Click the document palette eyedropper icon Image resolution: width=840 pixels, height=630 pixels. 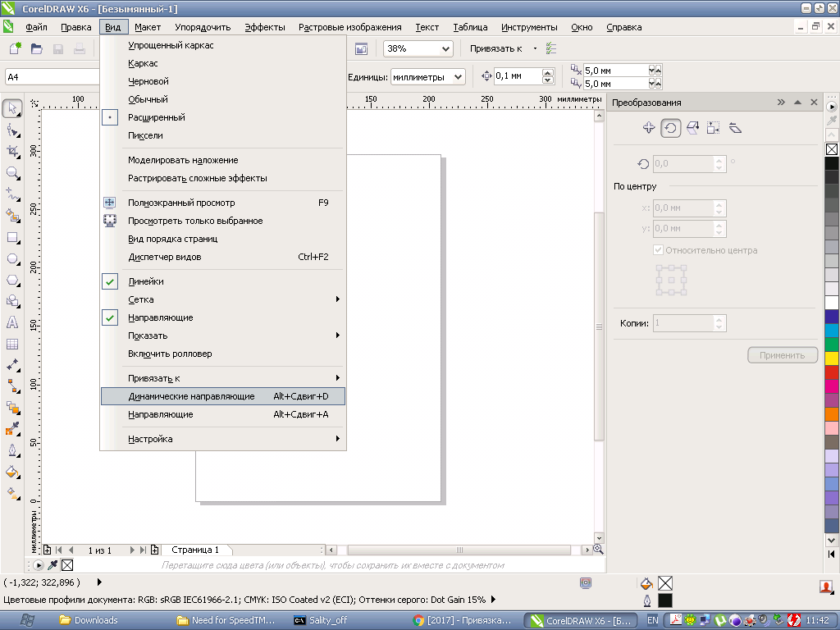(52, 564)
